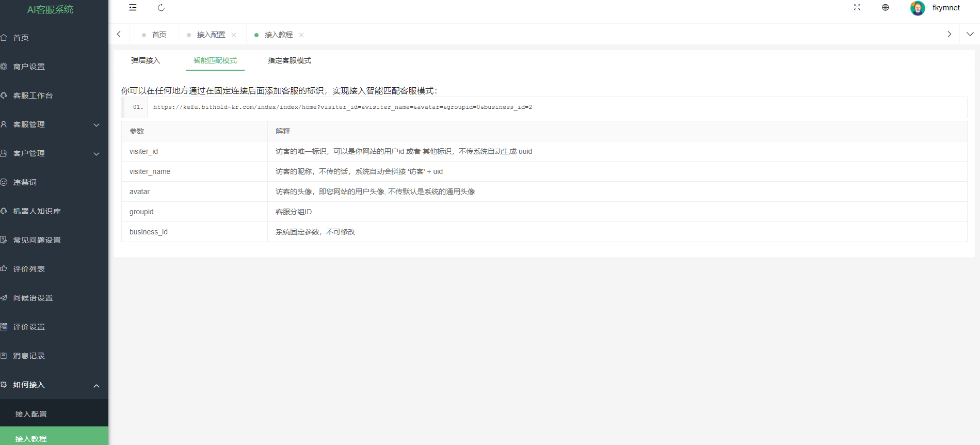Open 常见问题设置 menu item
The width and height of the screenshot is (980, 445).
tap(54, 240)
